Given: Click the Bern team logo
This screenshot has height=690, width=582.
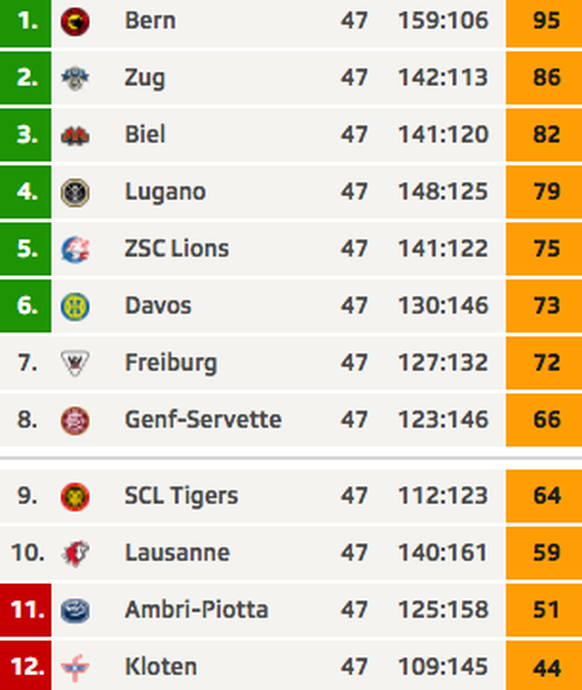Looking at the screenshot, I should coord(75,22).
